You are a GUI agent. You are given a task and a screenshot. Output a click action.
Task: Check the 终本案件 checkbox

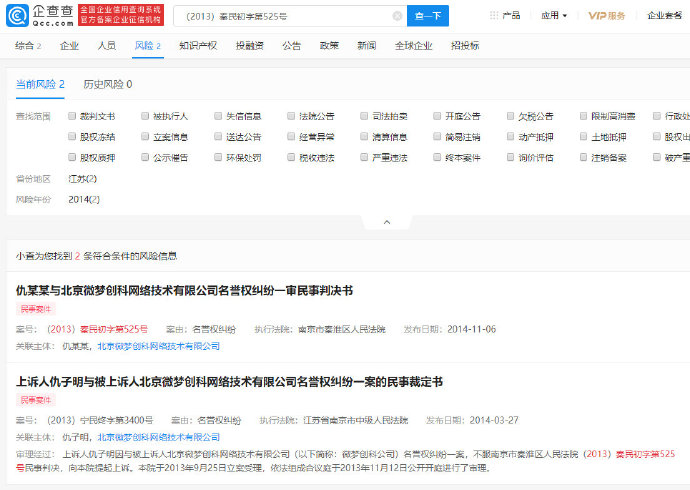point(437,157)
